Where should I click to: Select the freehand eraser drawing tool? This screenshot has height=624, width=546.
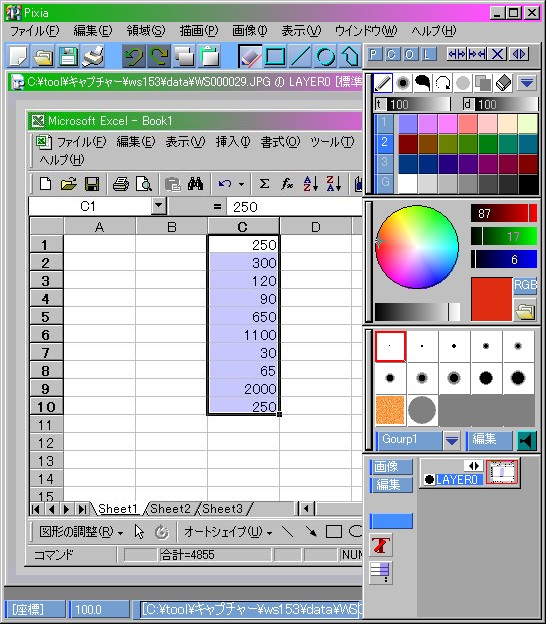click(x=250, y=56)
